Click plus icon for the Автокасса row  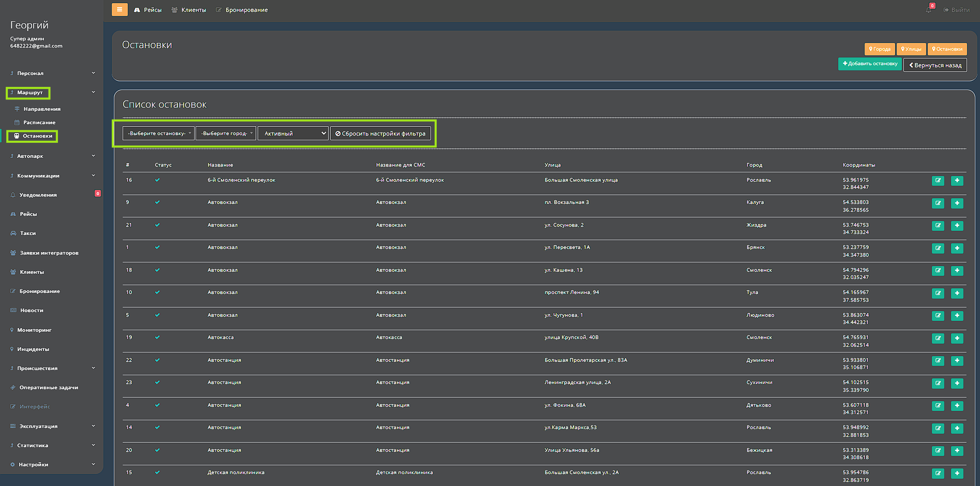(x=957, y=338)
